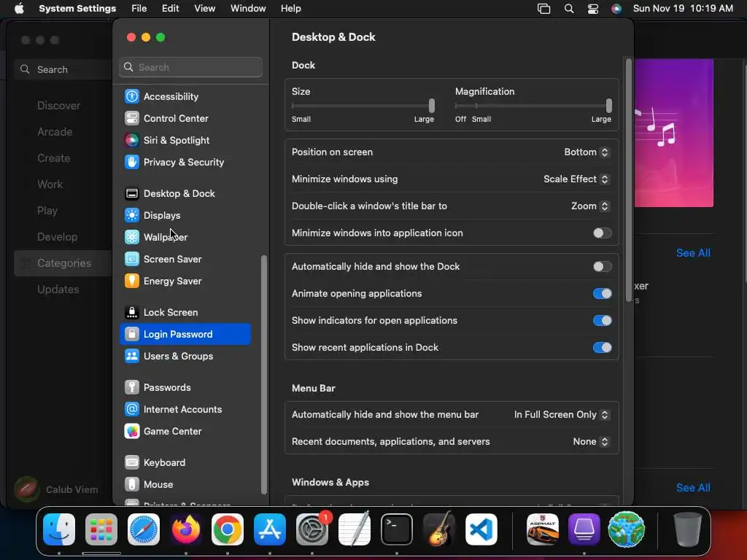The height and width of the screenshot is (560, 747).
Task: Launch Firefox from the Dock
Action: (186, 529)
